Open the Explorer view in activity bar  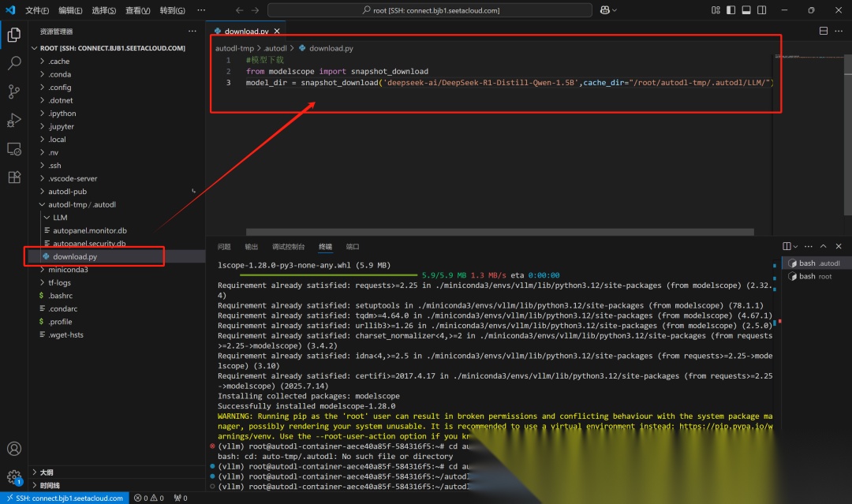coord(14,35)
